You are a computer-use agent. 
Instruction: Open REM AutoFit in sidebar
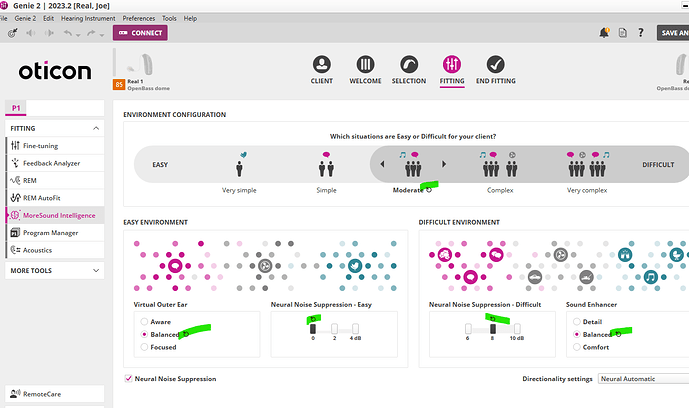coord(55,198)
